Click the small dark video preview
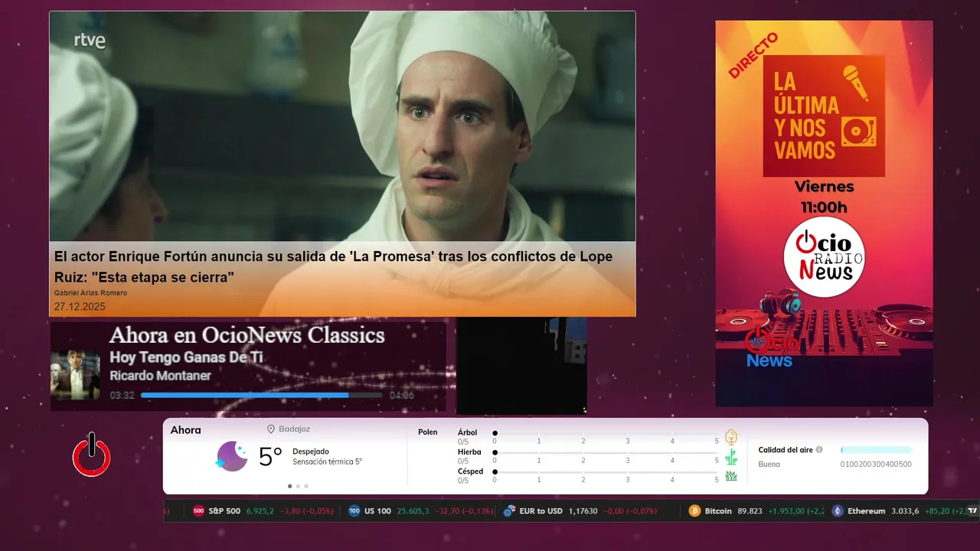Viewport: 980px width, 551px height. coord(521,366)
